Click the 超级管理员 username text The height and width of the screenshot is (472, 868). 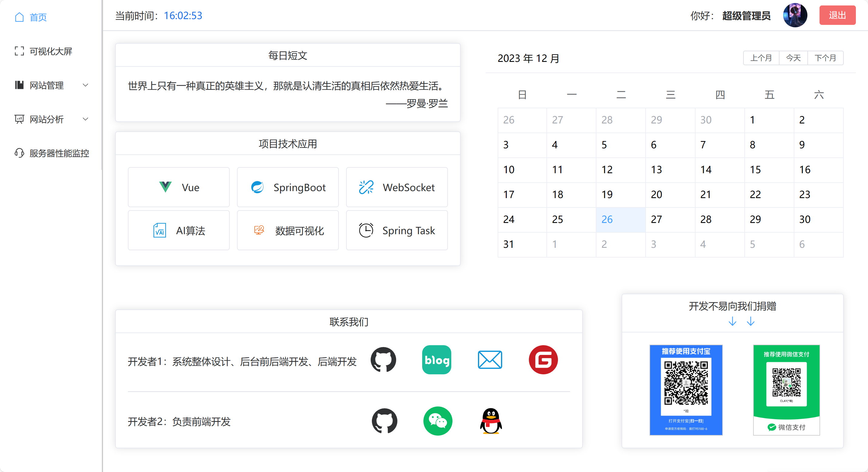(746, 15)
